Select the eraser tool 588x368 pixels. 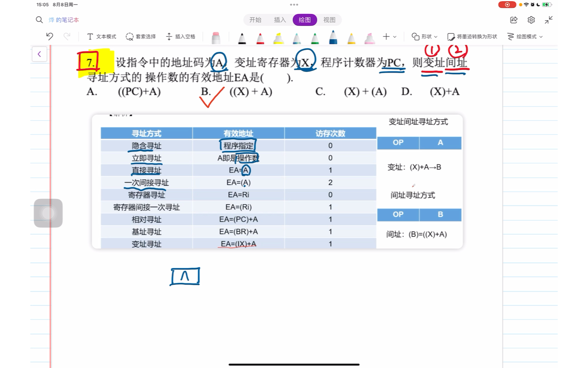tap(216, 38)
